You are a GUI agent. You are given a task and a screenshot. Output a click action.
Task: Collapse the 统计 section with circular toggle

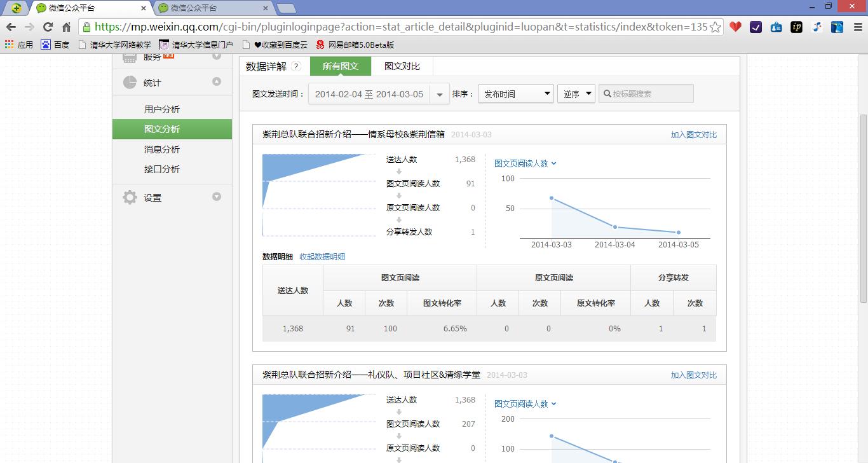(x=217, y=82)
